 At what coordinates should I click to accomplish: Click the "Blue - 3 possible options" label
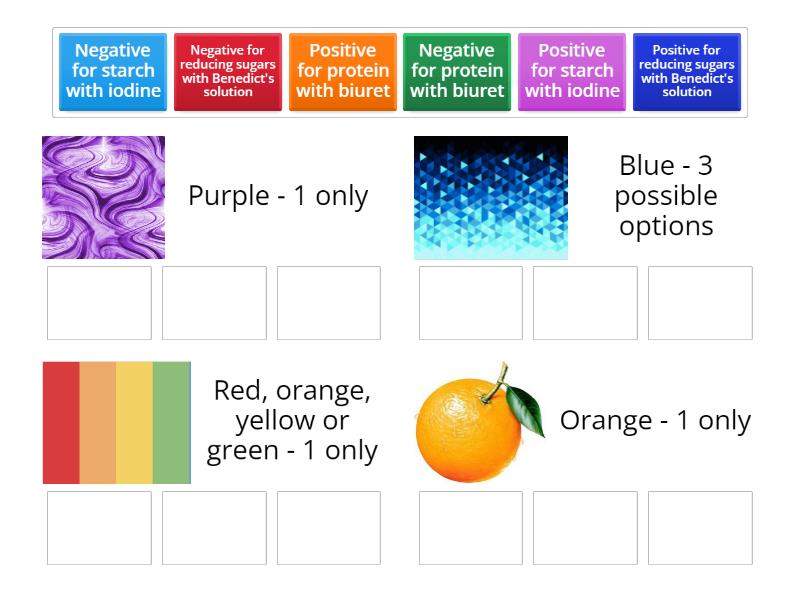(666, 196)
